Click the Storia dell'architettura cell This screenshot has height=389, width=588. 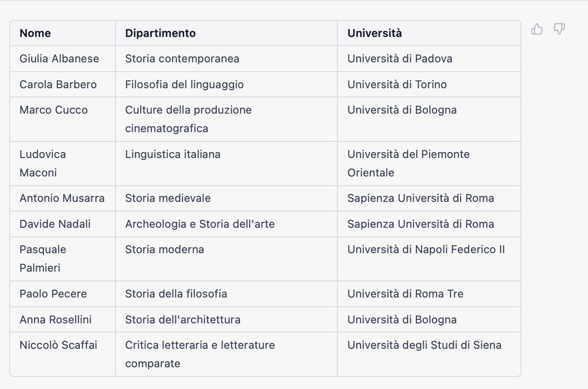[x=182, y=320]
